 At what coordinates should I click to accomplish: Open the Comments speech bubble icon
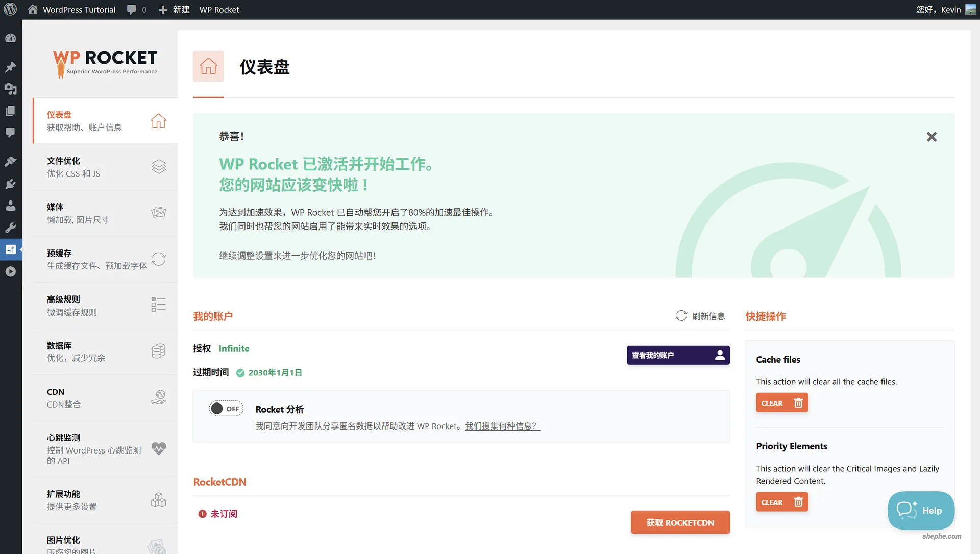point(11,133)
